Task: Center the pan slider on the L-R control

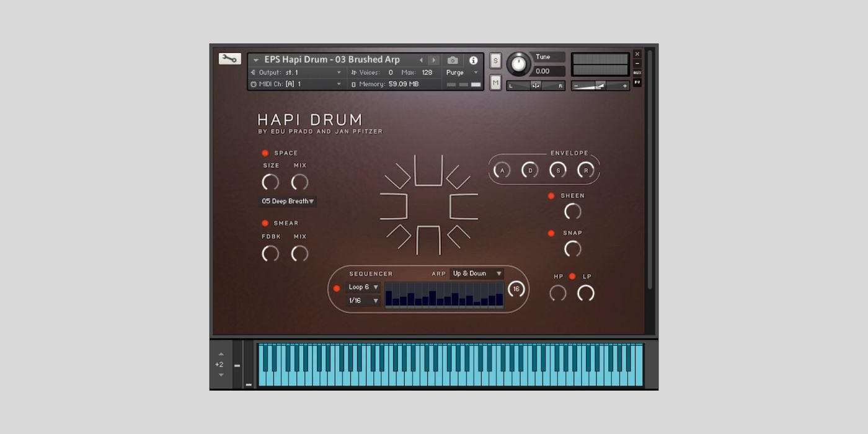Action: coord(536,85)
